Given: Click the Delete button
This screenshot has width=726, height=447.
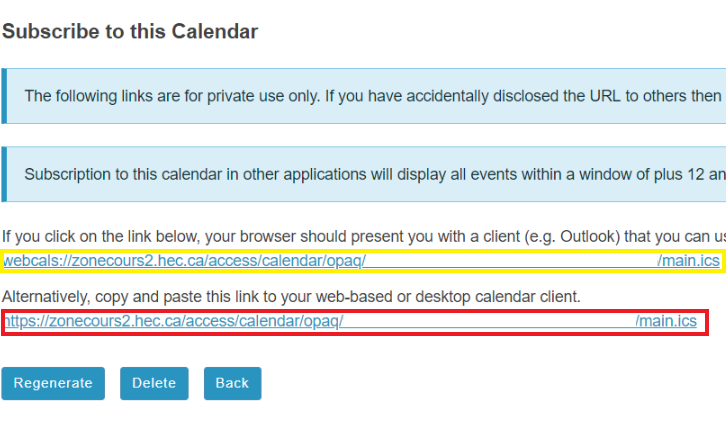Looking at the screenshot, I should point(154,384).
